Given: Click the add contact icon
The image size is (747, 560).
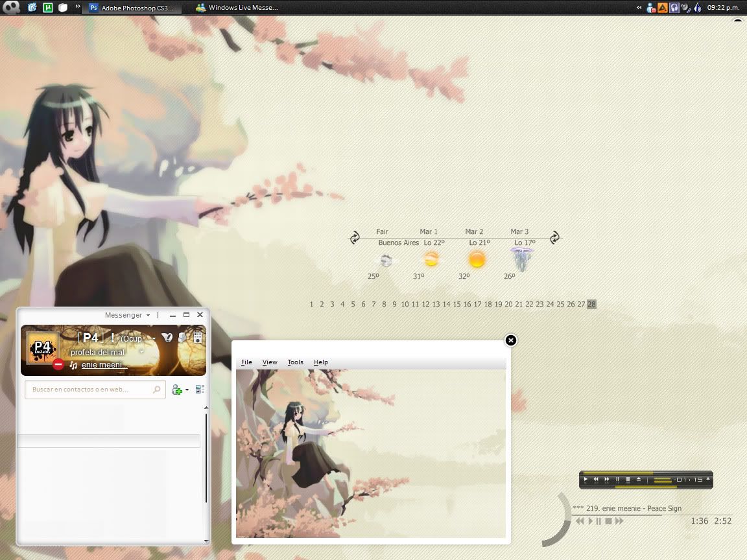Looking at the screenshot, I should pyautogui.click(x=177, y=390).
